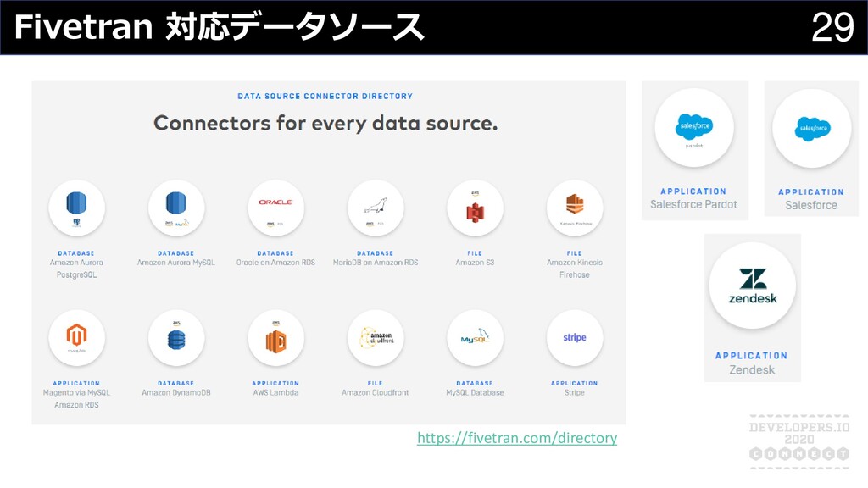Select the Amazon Aurora MySQL connector icon
Screen dimensions: 868x488
[176, 208]
